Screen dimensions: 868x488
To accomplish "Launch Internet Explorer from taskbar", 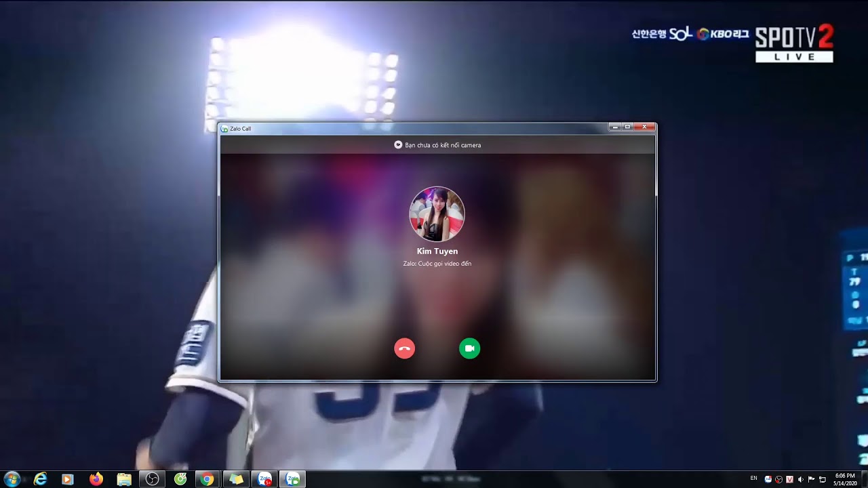I will [41, 479].
